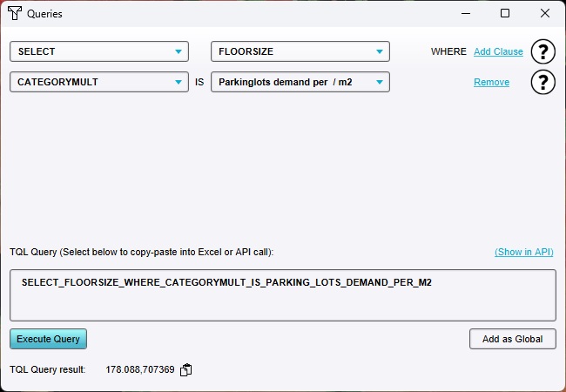Open help for the CATEGORYMULT clause row
This screenshot has width=566, height=392.
(x=542, y=82)
